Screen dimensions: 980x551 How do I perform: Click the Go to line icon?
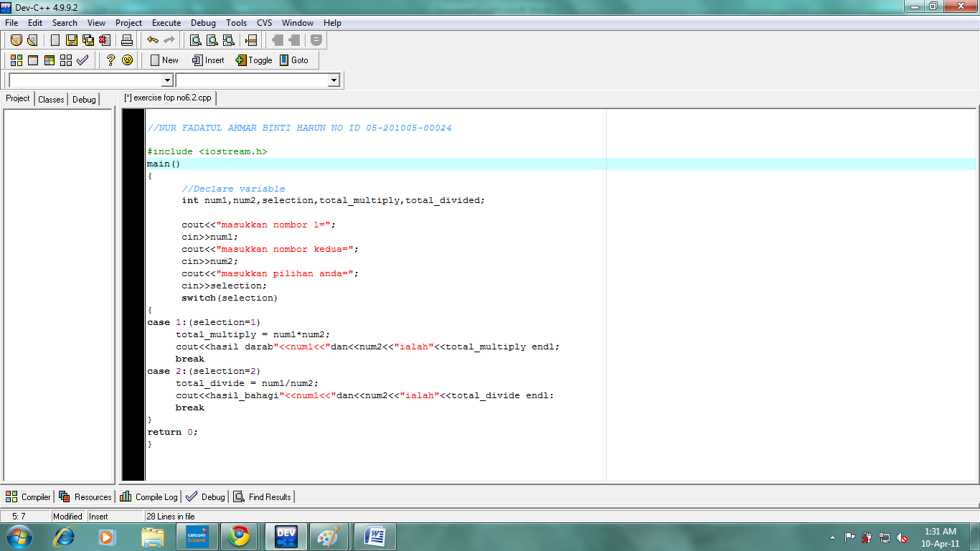(251, 40)
